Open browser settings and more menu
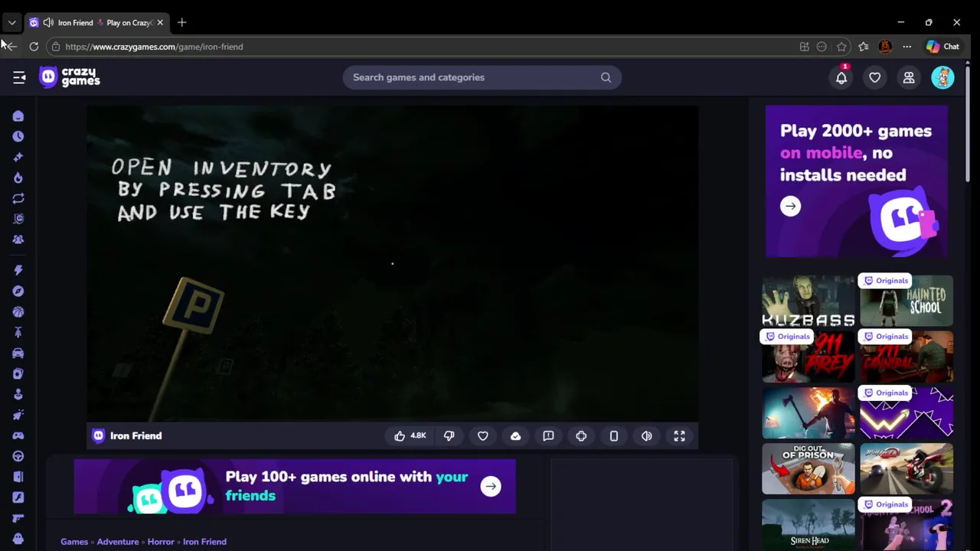 point(907,47)
